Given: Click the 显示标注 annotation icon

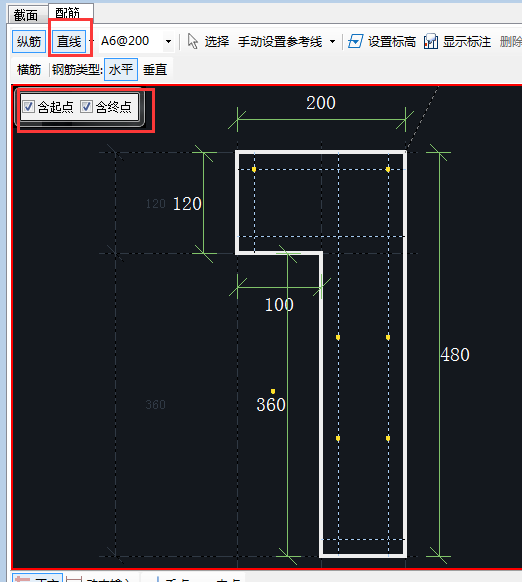Looking at the screenshot, I should pyautogui.click(x=431, y=41).
